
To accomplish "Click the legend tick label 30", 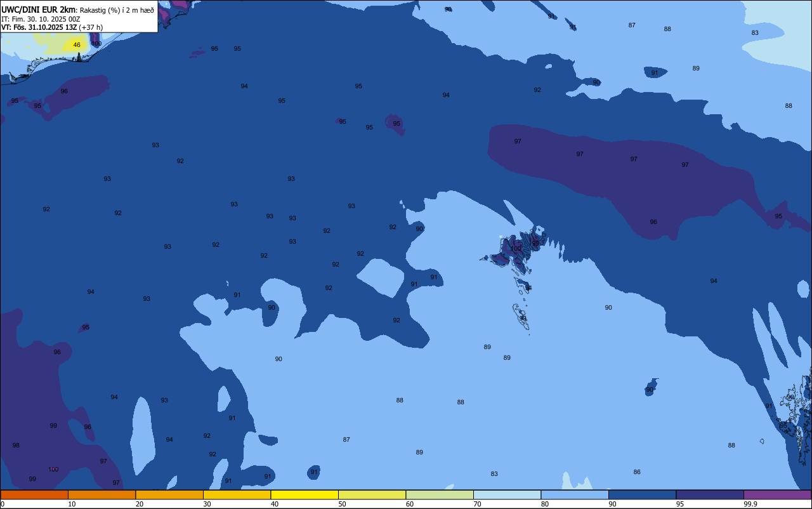I will point(207,504).
